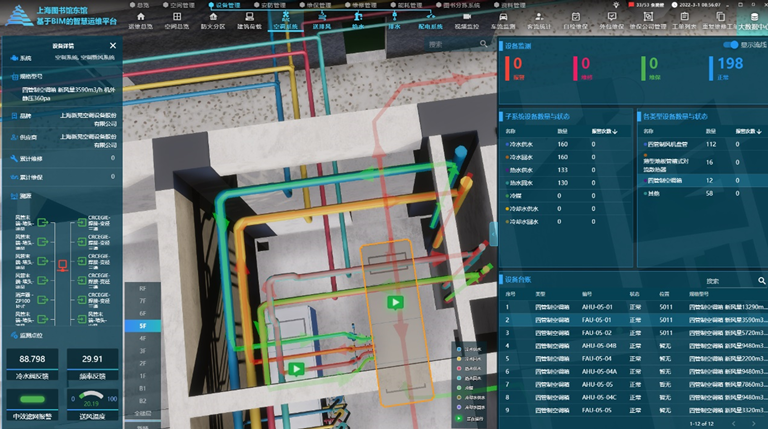Switch to the 空间管理 top tab
The width and height of the screenshot is (768, 429).
coord(180,5)
